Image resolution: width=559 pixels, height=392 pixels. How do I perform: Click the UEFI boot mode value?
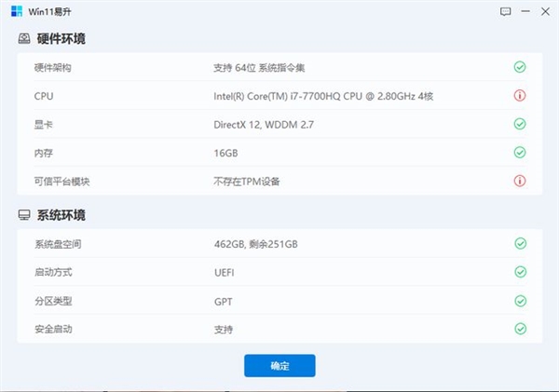point(225,273)
